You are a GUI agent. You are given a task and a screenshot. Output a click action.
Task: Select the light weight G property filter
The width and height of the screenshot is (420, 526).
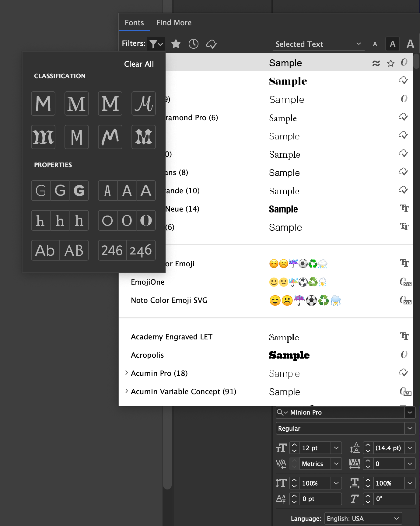click(41, 191)
